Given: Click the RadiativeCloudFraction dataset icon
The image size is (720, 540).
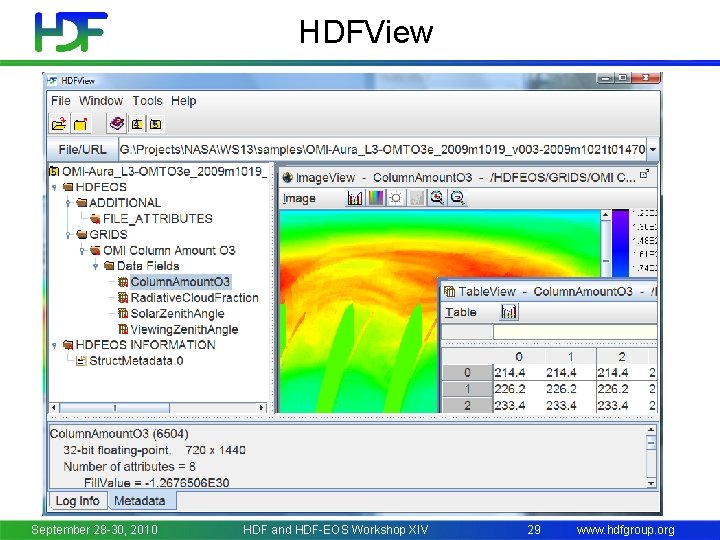Looking at the screenshot, I should pos(123,298).
